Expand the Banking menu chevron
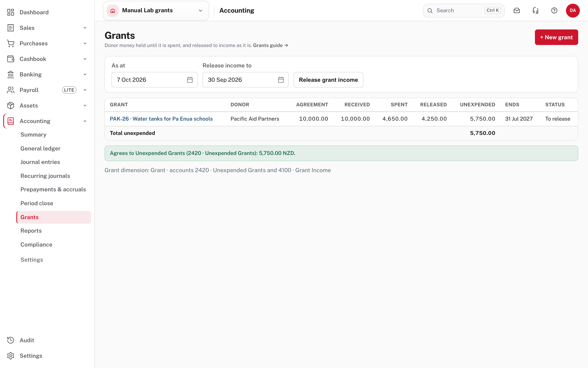 click(85, 74)
